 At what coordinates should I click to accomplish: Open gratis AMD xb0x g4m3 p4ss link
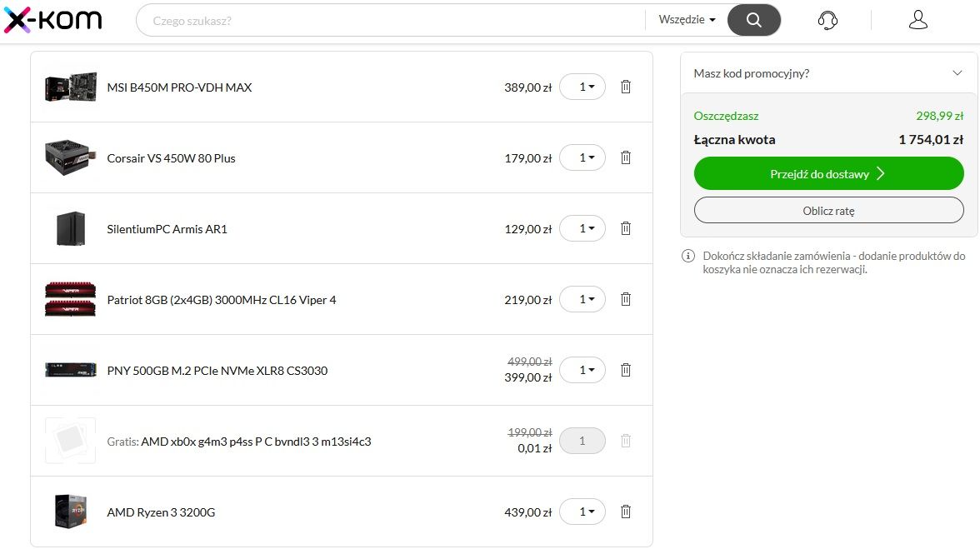256,442
